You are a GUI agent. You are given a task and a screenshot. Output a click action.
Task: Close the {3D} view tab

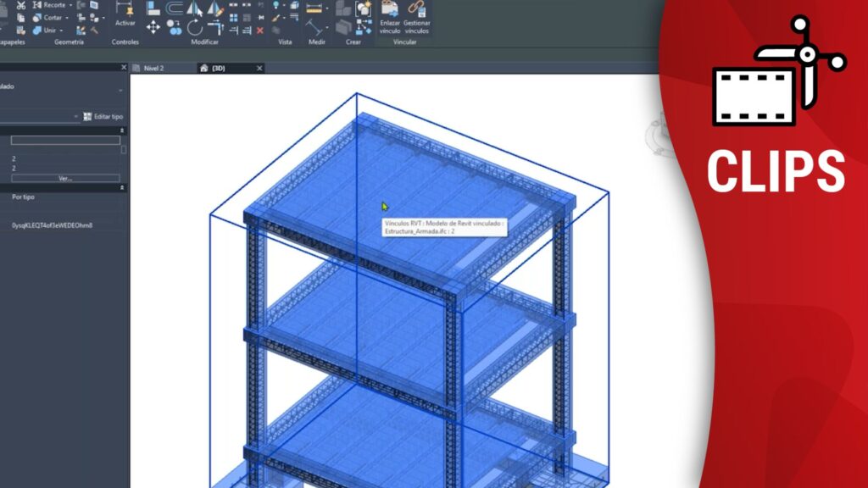pos(259,68)
